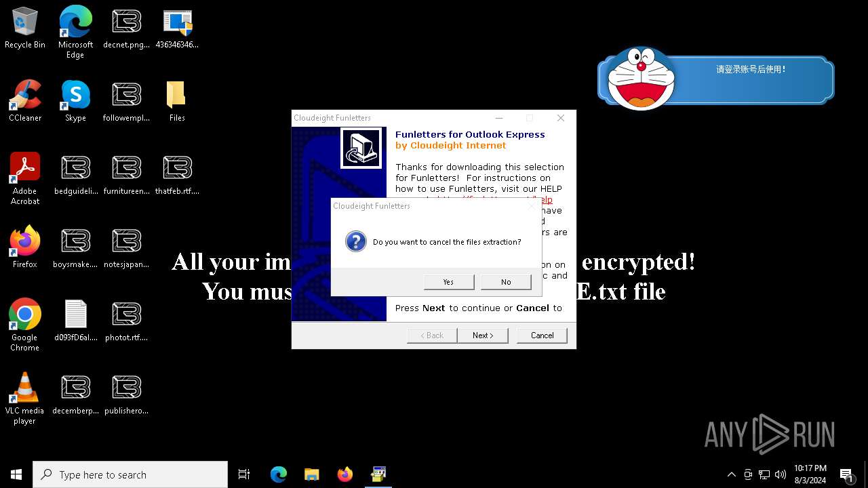Launch the Firefox desktop shortcut
Image resolution: width=868 pixels, height=488 pixels.
point(25,247)
